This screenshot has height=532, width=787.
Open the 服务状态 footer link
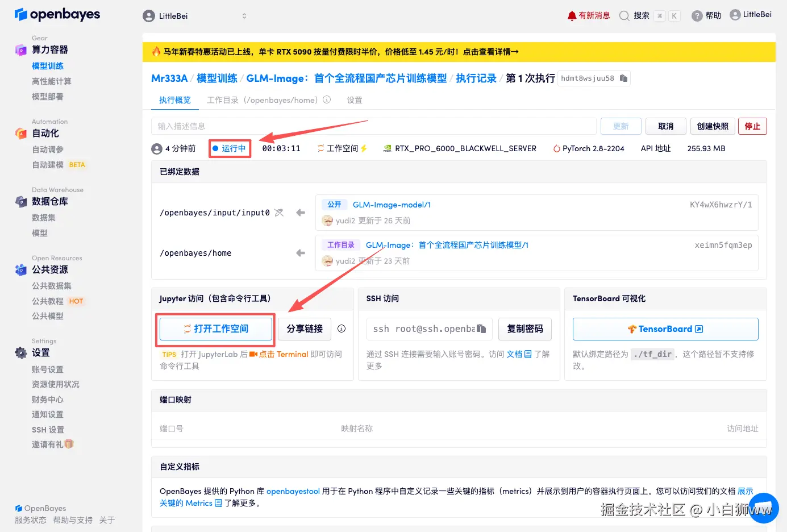coord(31,520)
